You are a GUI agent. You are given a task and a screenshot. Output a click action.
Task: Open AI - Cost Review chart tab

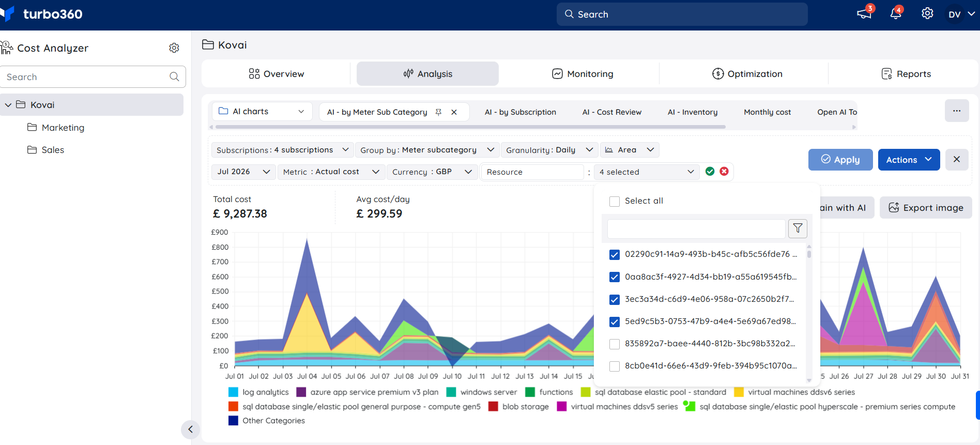click(x=612, y=112)
